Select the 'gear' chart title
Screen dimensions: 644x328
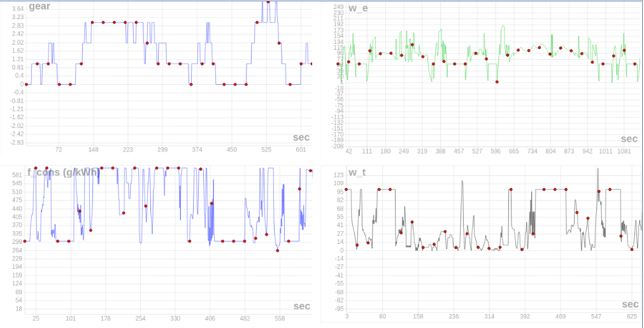click(39, 7)
